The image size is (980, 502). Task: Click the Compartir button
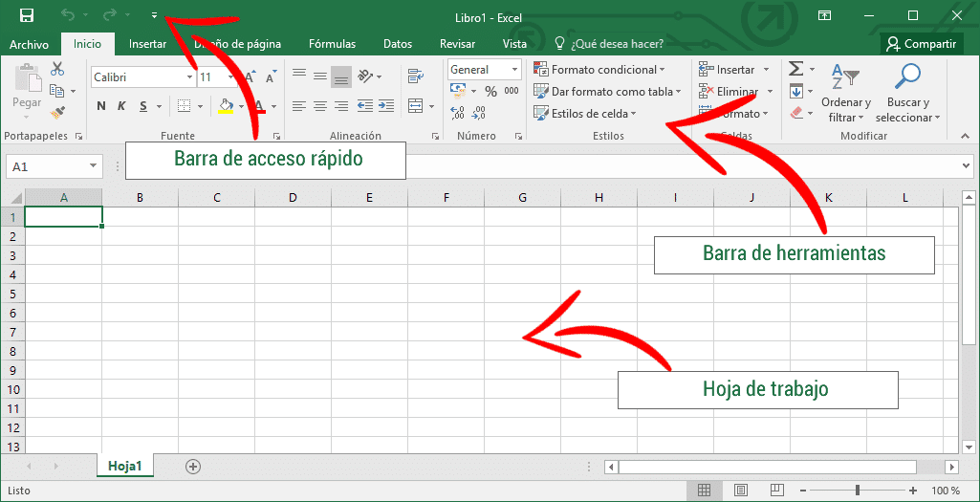click(921, 44)
